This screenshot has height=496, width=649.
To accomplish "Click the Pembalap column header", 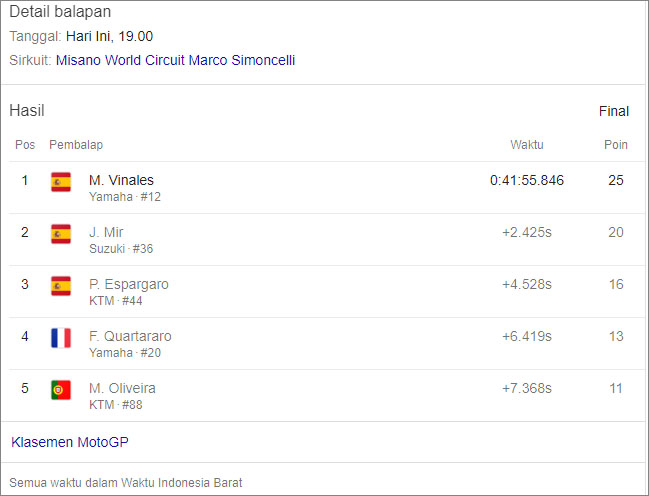I will coord(76,145).
